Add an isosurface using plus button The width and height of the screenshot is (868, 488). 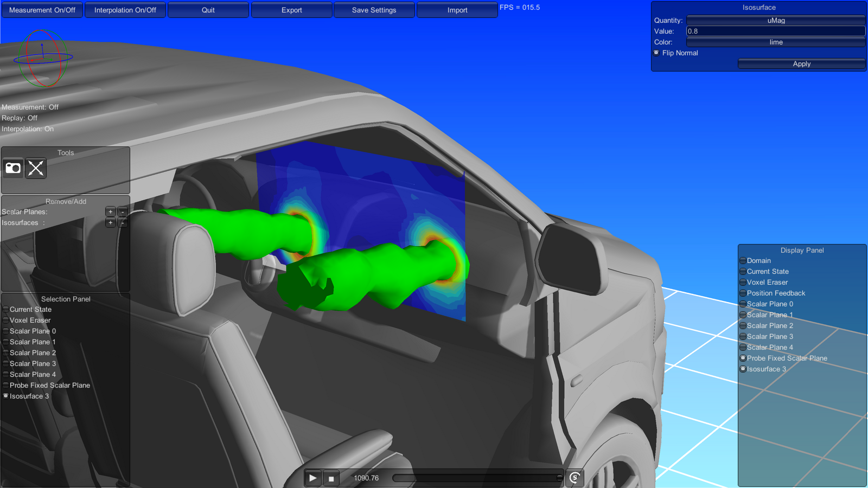coord(111,223)
